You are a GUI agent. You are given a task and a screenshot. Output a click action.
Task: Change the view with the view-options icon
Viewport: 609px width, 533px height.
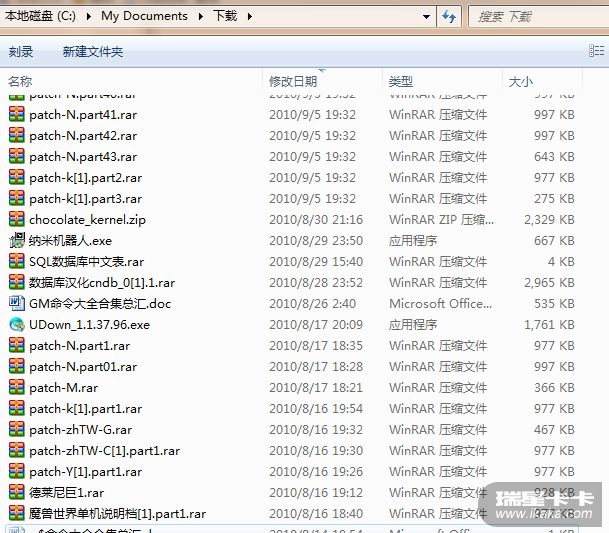pyautogui.click(x=596, y=51)
